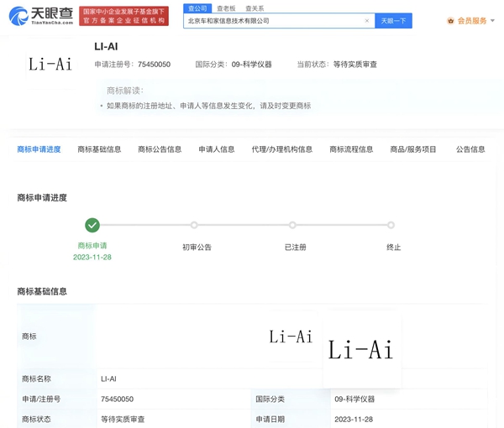Click the red 官方备案企业征信机构 banner
The width and height of the screenshot is (504, 428).
pos(123,16)
